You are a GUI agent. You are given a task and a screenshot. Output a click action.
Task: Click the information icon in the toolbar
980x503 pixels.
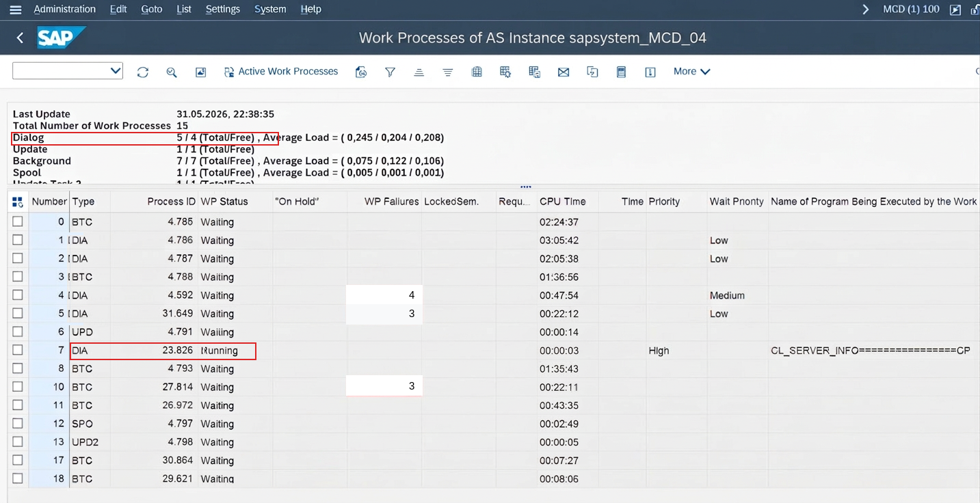tap(650, 72)
